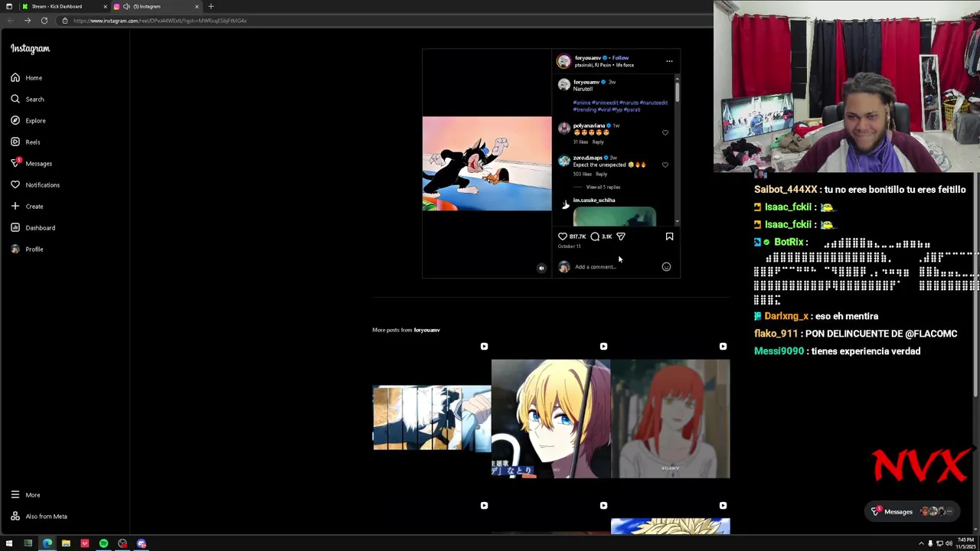Open Reels from the sidebar
Viewport: 980px width, 551px height.
[x=25, y=142]
